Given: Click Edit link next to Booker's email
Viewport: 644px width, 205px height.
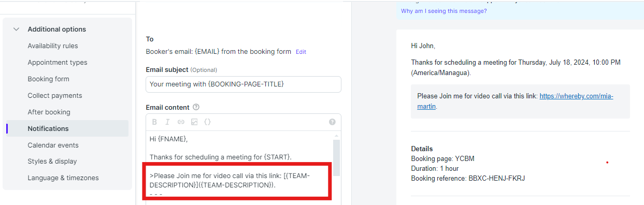Looking at the screenshot, I should (301, 52).
